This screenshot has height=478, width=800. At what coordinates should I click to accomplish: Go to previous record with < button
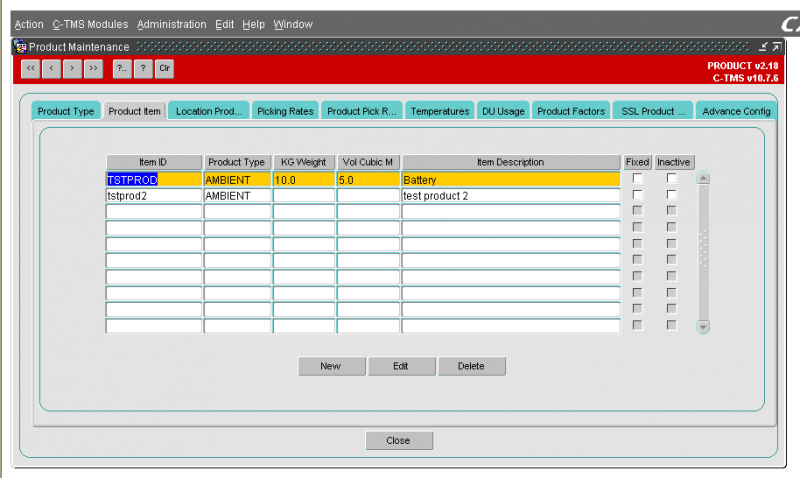click(x=52, y=68)
